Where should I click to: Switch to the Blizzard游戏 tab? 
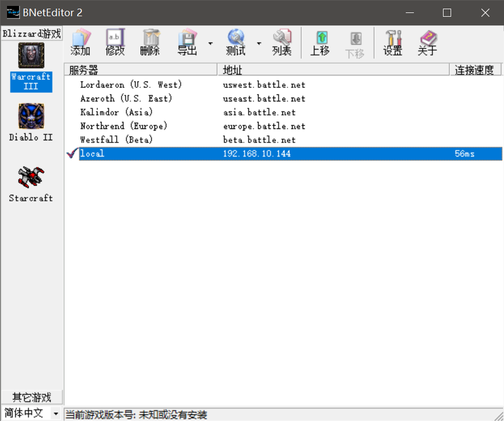click(32, 33)
